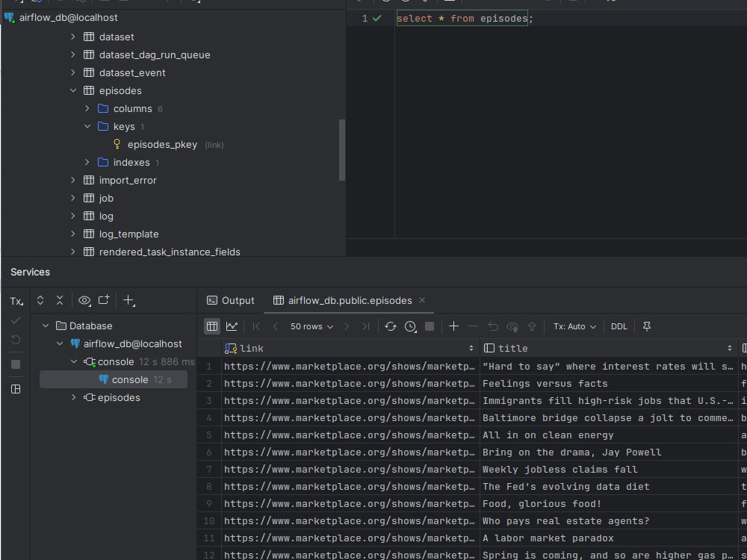This screenshot has width=747, height=560.
Task: Expand the columns folder
Action: coord(87,108)
